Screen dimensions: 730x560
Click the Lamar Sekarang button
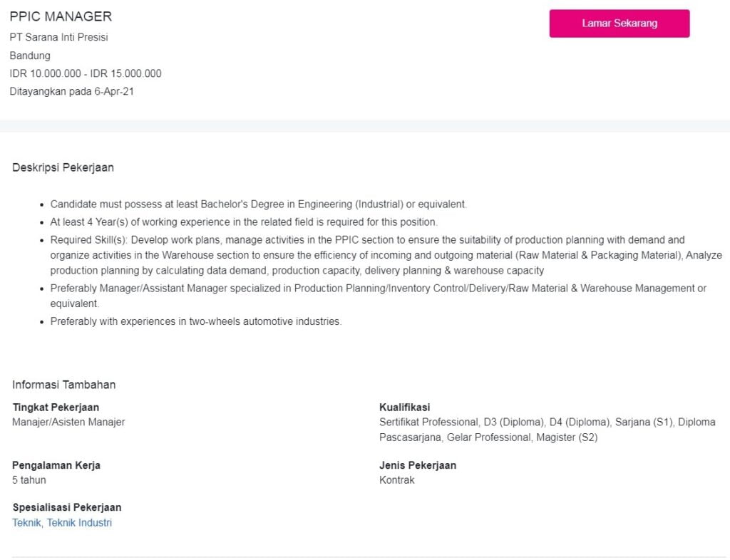(619, 24)
